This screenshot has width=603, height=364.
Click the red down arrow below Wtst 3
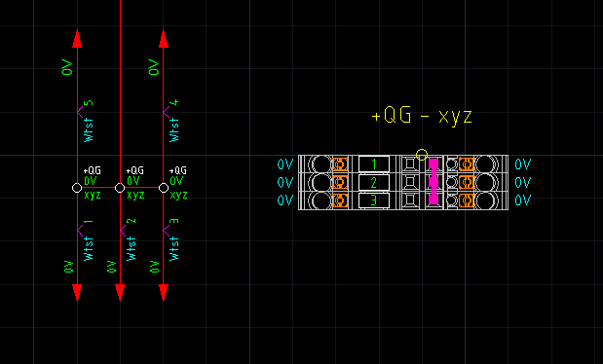164,293
